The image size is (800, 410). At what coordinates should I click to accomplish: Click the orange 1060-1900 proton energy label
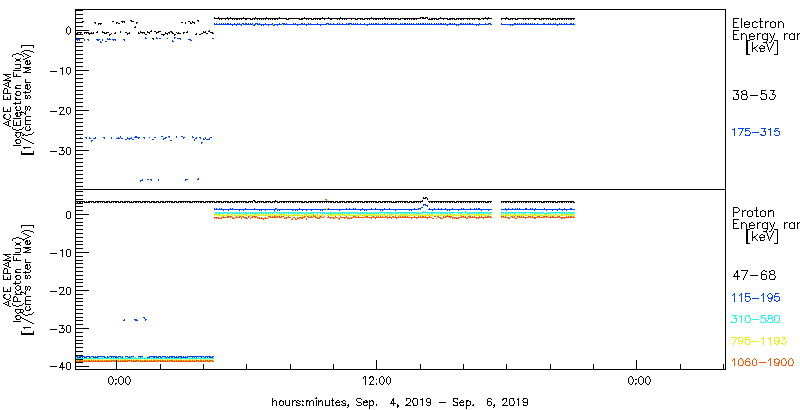pyautogui.click(x=763, y=363)
